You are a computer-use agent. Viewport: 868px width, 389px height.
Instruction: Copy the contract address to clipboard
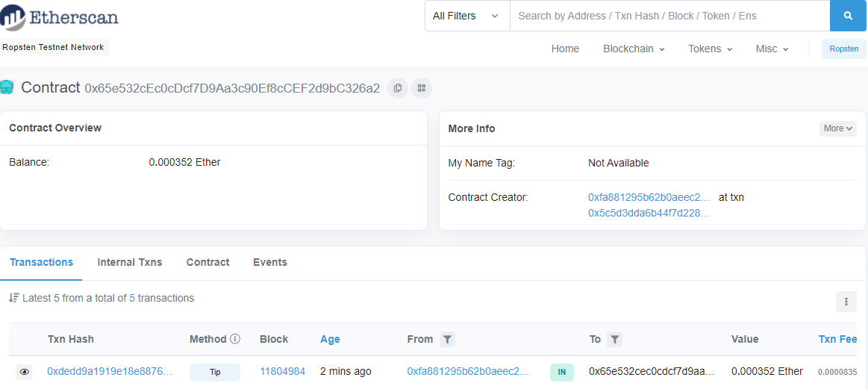398,88
